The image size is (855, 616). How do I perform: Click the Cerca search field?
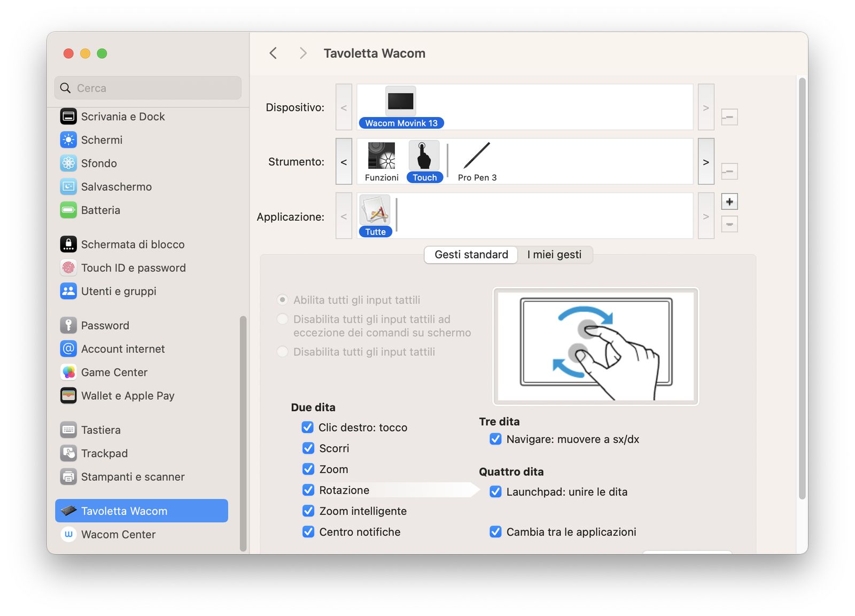pos(148,88)
